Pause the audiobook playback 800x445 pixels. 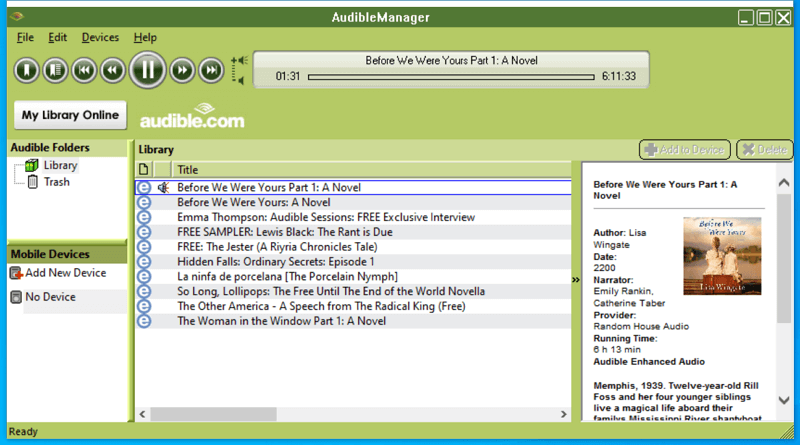click(147, 70)
